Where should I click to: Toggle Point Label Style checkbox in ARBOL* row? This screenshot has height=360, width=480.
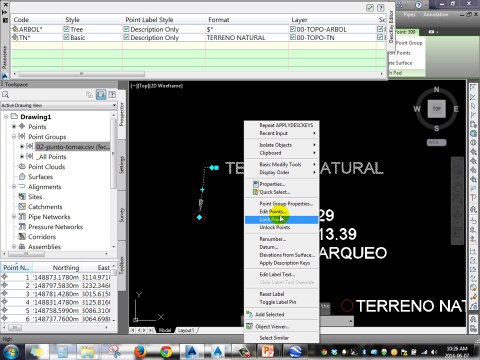click(126, 29)
